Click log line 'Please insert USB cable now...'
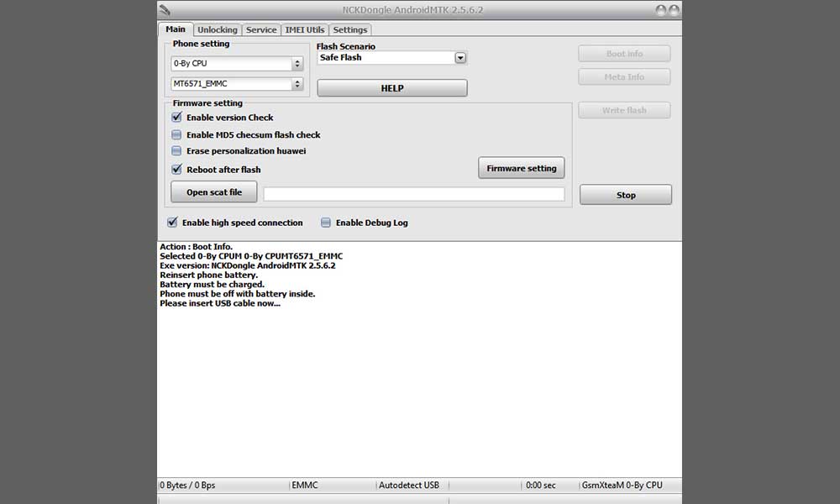840x504 pixels. (220, 303)
